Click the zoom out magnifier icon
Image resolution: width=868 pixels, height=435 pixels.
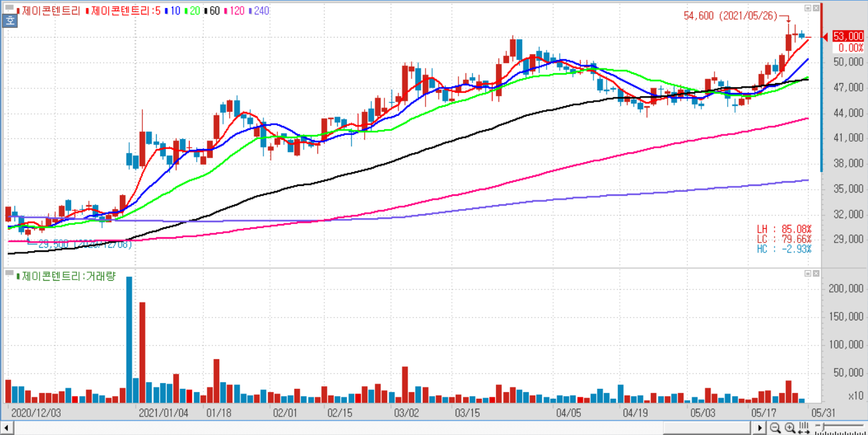tap(775, 428)
